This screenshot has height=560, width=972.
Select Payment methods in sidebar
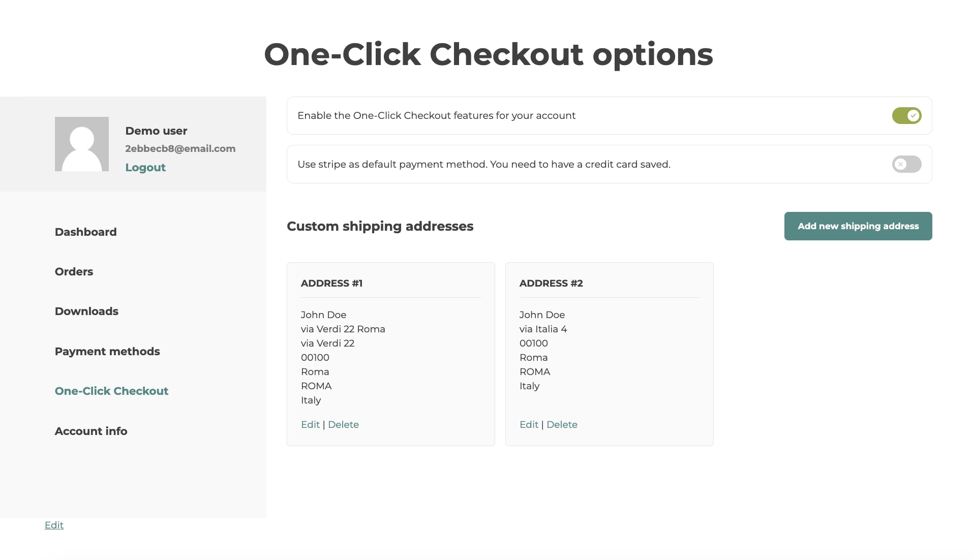tap(107, 352)
